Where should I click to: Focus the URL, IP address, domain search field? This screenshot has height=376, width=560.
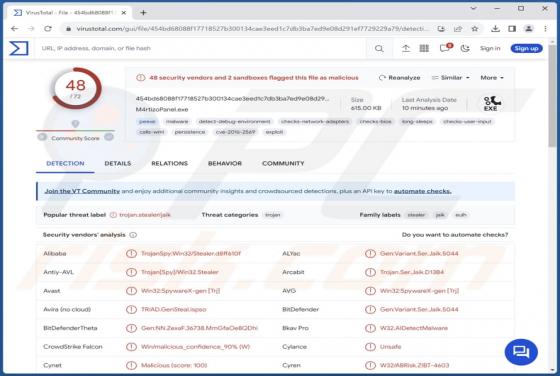pyautogui.click(x=200, y=48)
